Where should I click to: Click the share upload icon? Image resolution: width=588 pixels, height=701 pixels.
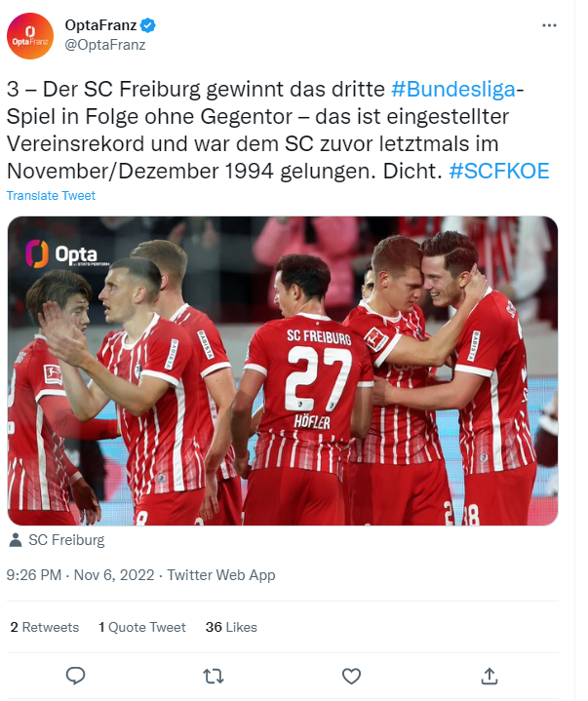pyautogui.click(x=490, y=676)
